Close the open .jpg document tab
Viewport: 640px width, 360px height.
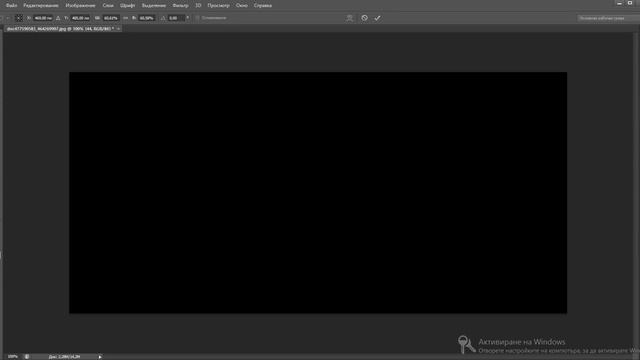(118, 29)
